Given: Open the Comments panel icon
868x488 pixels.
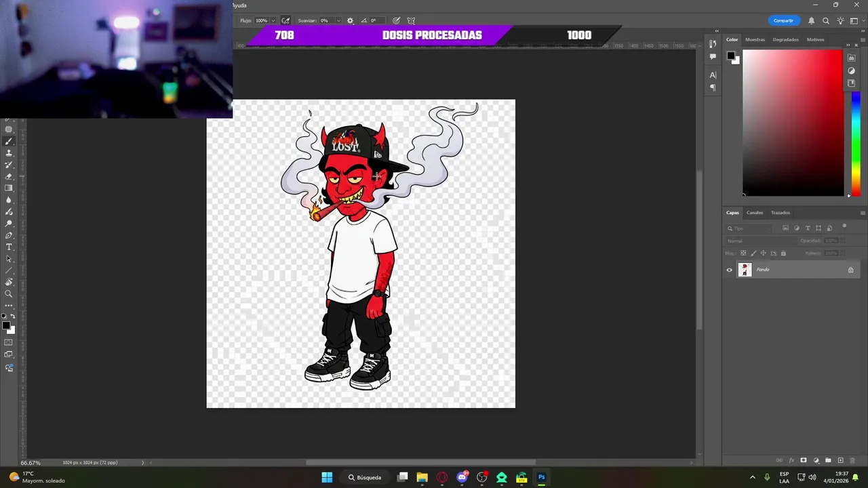Looking at the screenshot, I should 713,57.
